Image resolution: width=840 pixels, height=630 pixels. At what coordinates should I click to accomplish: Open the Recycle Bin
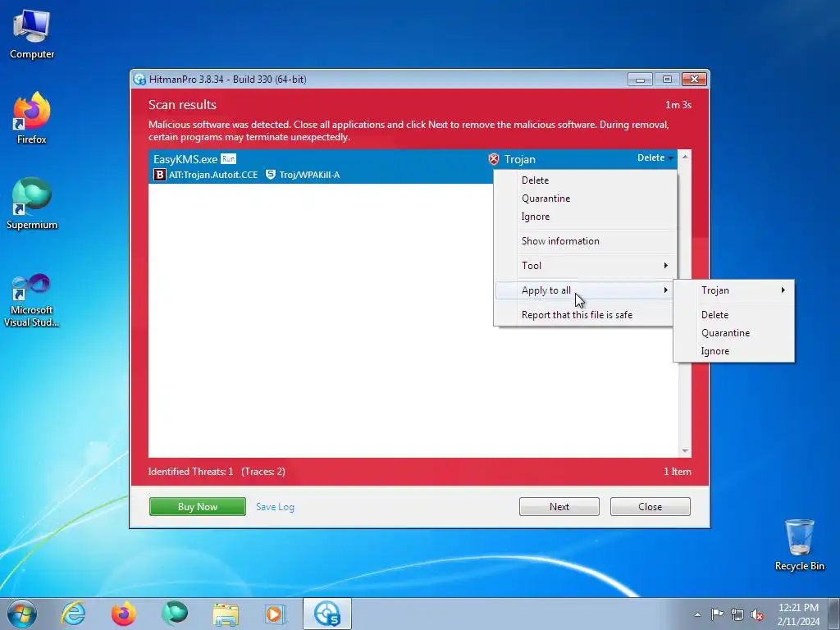(x=799, y=545)
